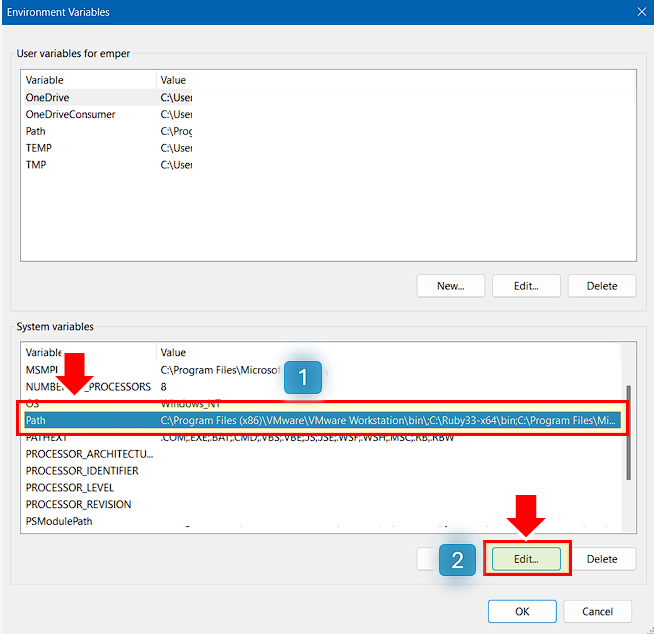
Task: Select the PROCESSOR_ARCHITECTURE system variable
Action: (322, 454)
